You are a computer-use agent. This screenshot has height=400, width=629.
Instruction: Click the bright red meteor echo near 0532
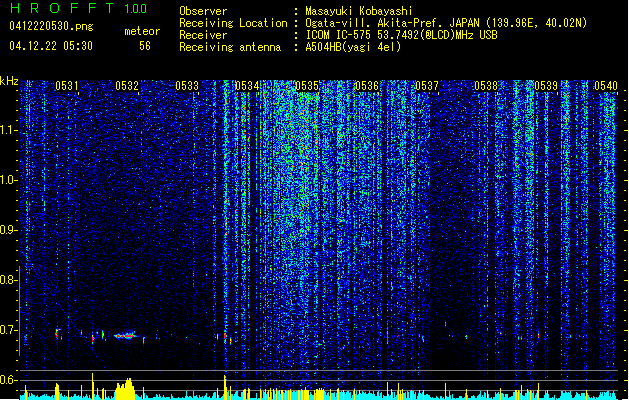click(x=126, y=336)
